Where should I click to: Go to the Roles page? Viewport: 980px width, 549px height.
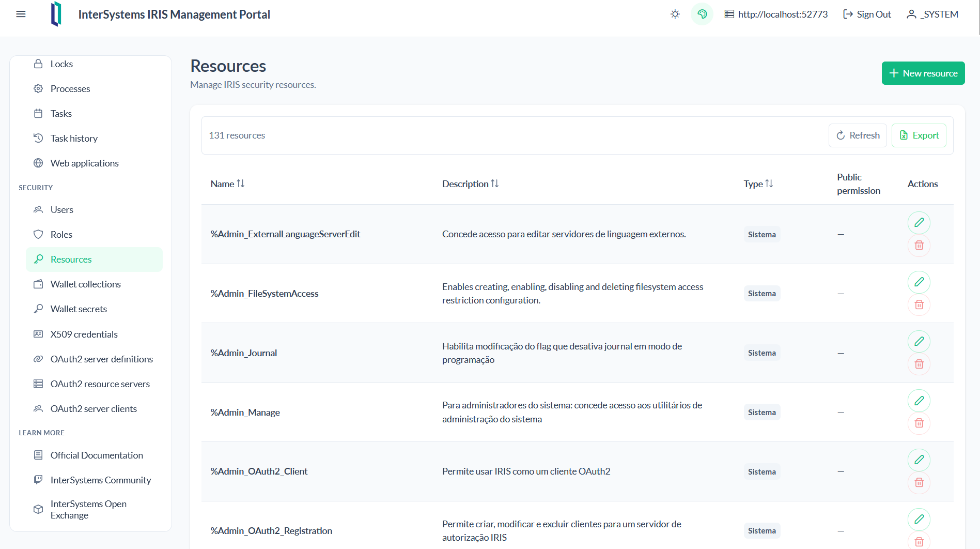pos(94,235)
